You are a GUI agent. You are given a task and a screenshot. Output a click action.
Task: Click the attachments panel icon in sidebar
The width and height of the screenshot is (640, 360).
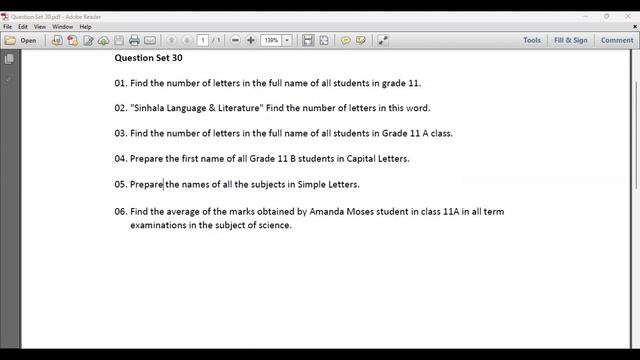pos(9,79)
